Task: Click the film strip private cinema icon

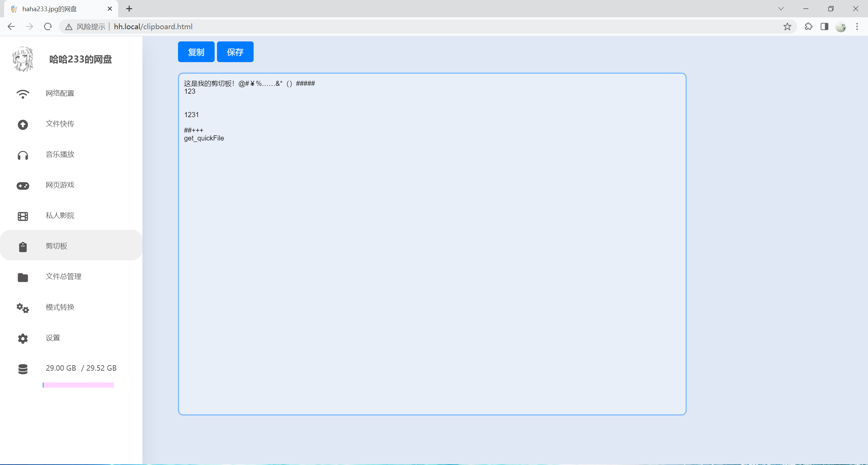Action: pyautogui.click(x=23, y=216)
